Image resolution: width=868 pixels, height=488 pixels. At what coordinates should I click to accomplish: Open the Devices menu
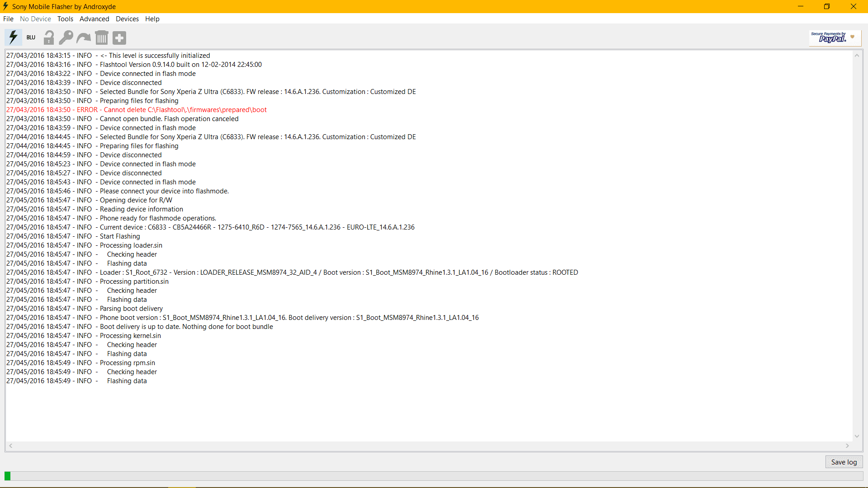coord(127,19)
